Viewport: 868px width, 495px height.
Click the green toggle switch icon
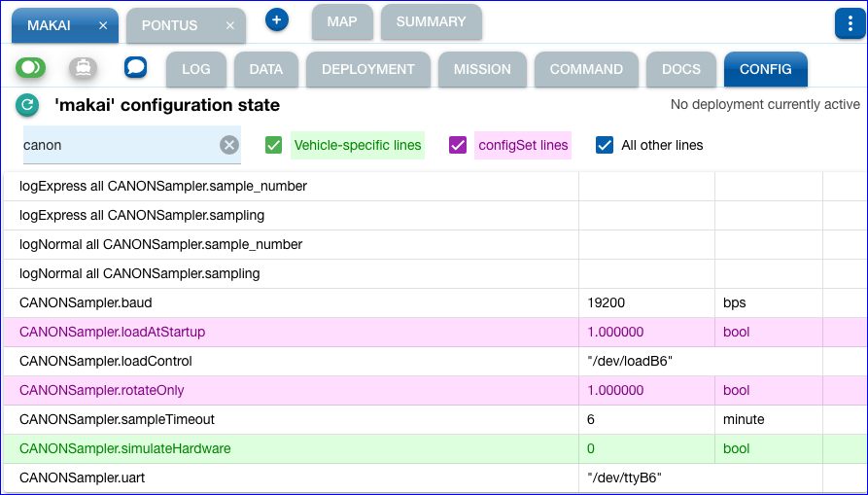click(x=30, y=67)
